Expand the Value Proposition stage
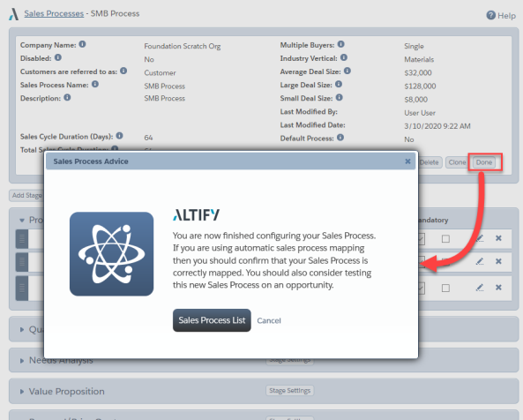Image resolution: width=523 pixels, height=420 pixels. pos(22,391)
